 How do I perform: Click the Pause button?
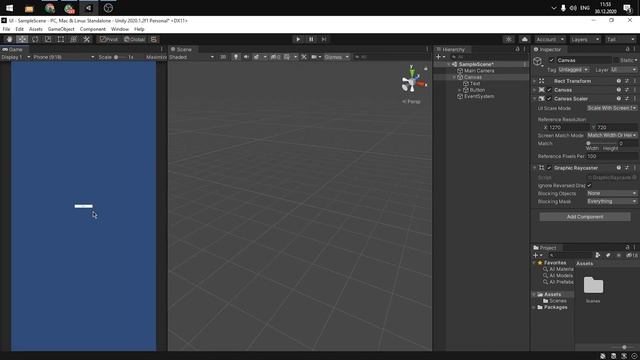pos(311,40)
